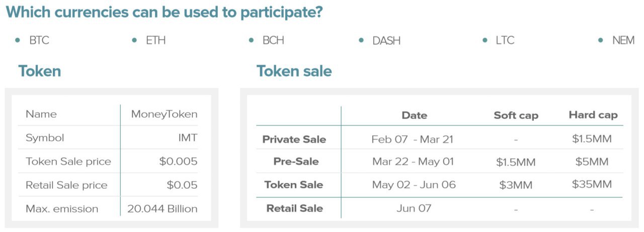Image resolution: width=644 pixels, height=232 pixels.
Task: Click the $0.005 Token Sale price
Action: click(x=178, y=162)
